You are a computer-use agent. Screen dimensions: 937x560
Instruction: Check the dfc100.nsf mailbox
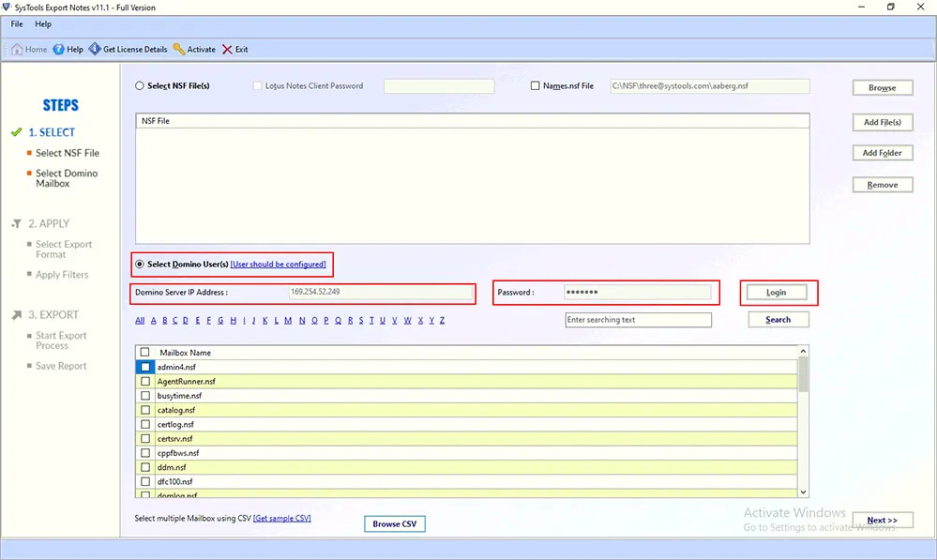click(x=145, y=481)
